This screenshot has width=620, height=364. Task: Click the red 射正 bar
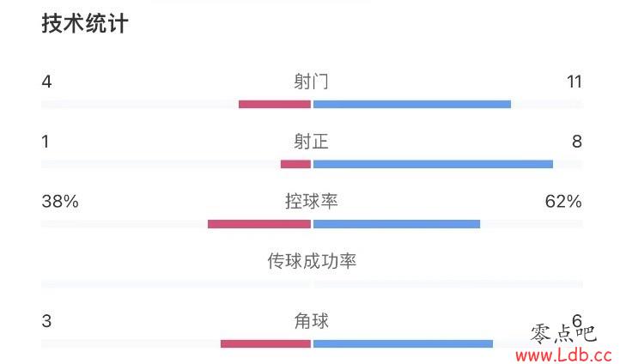click(x=295, y=164)
